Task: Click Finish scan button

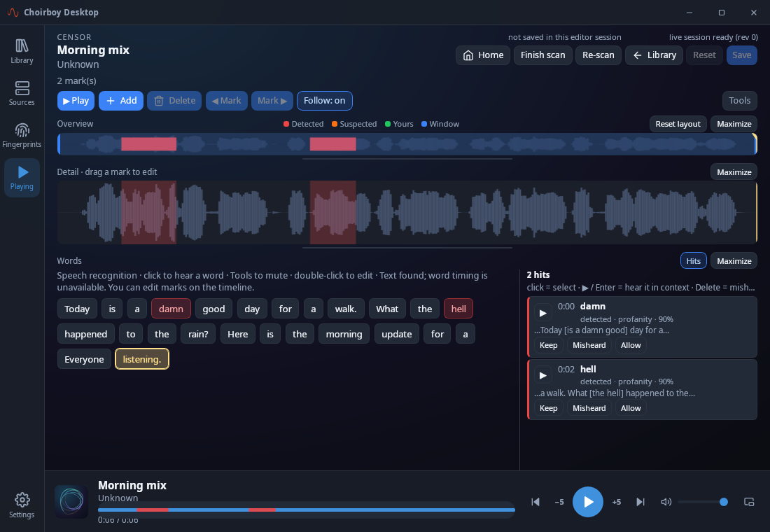Action: (542, 55)
